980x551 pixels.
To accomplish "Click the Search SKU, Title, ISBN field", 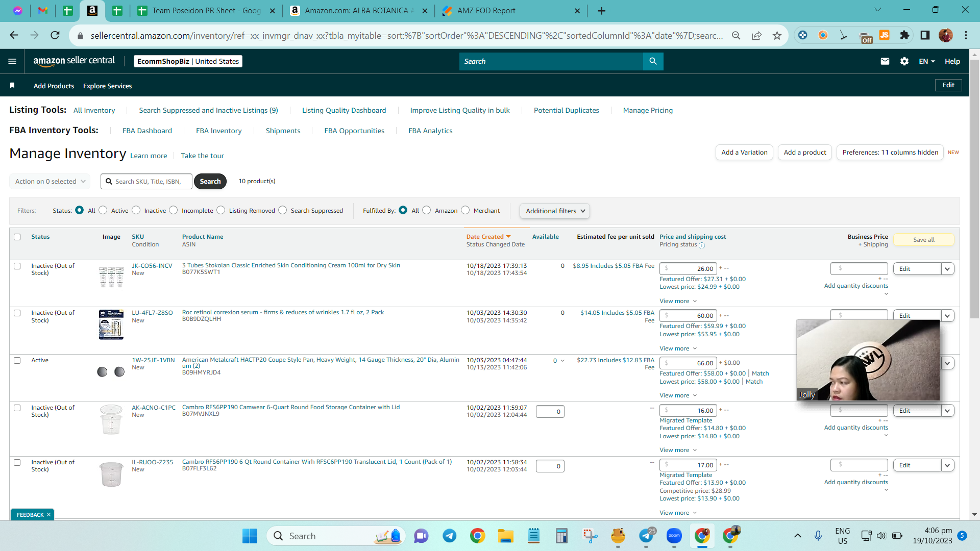I will coord(146,181).
